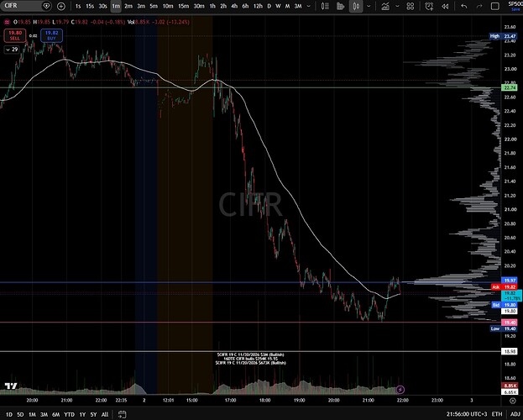Click the undo arrow icon
This screenshot has height=420, width=523.
click(x=464, y=6)
